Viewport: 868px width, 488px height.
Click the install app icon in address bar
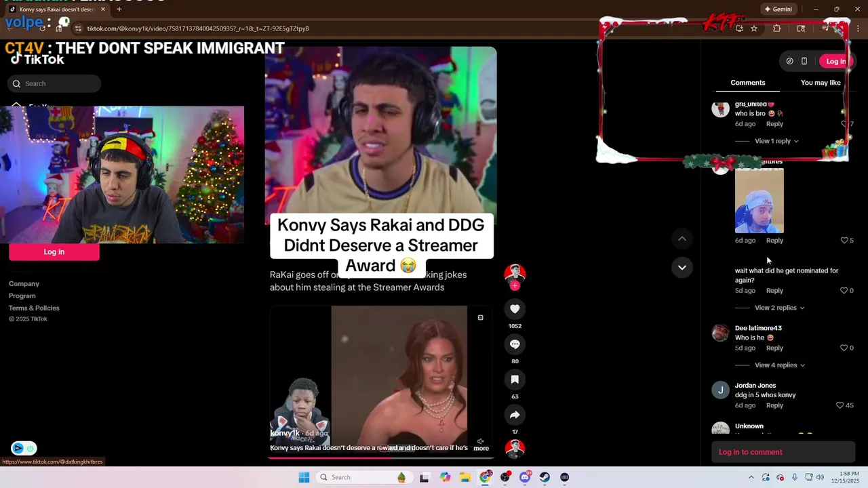pyautogui.click(x=739, y=28)
